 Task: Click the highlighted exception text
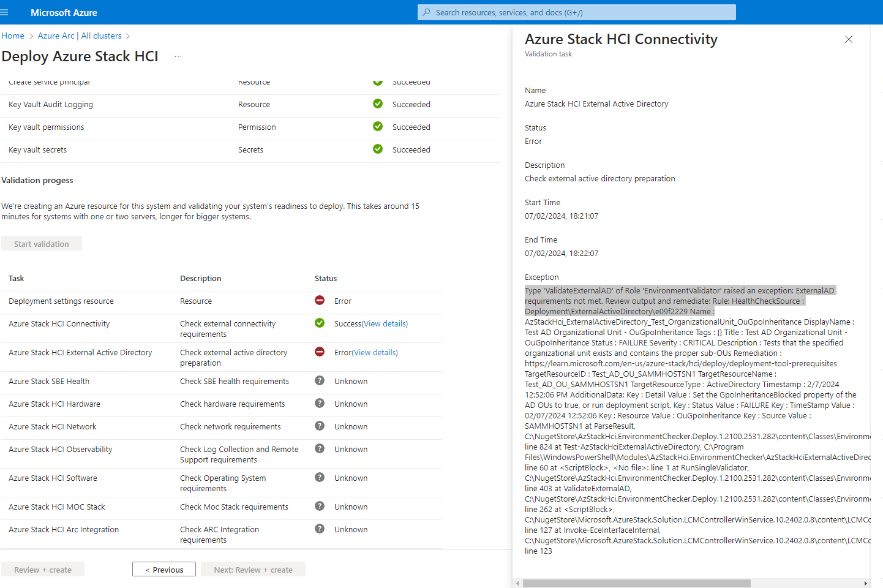point(680,301)
